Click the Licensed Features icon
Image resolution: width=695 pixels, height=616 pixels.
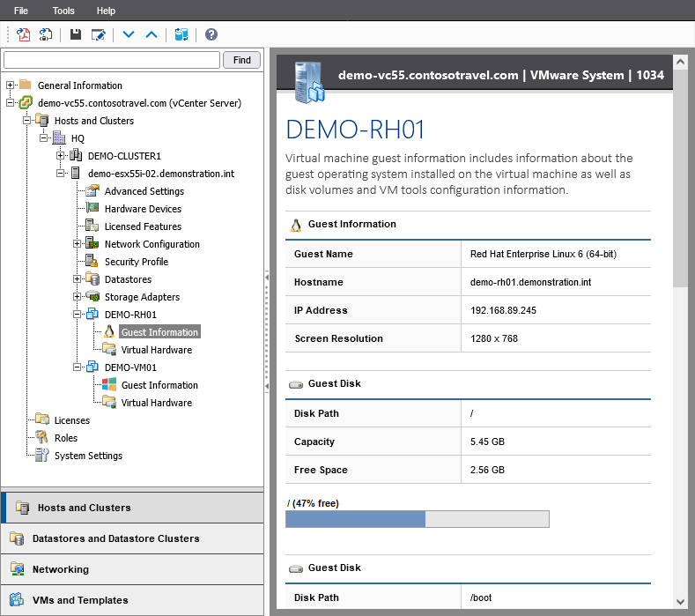[92, 226]
